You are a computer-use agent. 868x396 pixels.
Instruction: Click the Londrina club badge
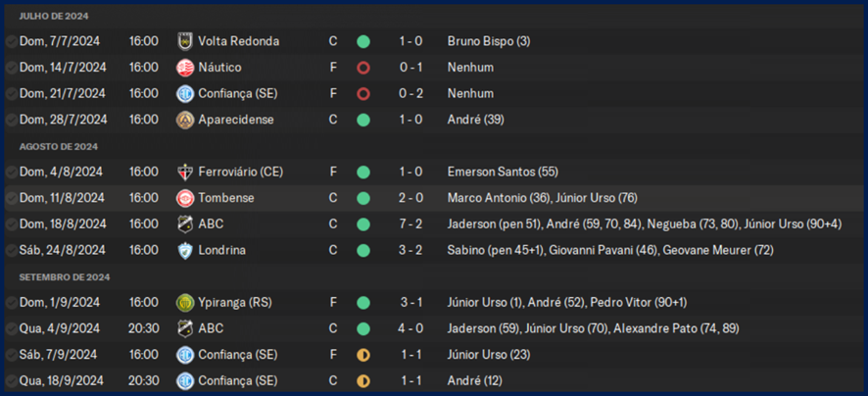(184, 250)
